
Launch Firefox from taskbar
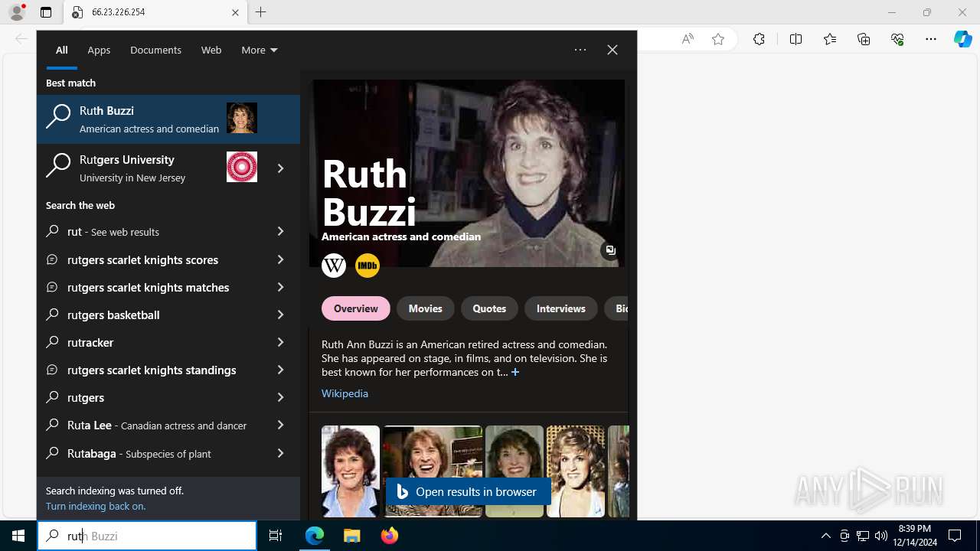point(390,536)
